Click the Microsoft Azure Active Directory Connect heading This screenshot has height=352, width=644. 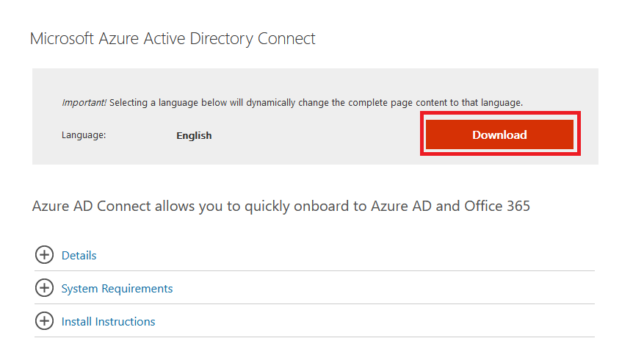(173, 39)
